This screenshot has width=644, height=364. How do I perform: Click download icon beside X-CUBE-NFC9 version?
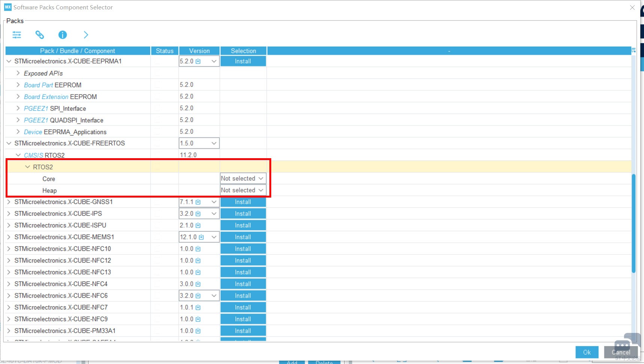(198, 319)
